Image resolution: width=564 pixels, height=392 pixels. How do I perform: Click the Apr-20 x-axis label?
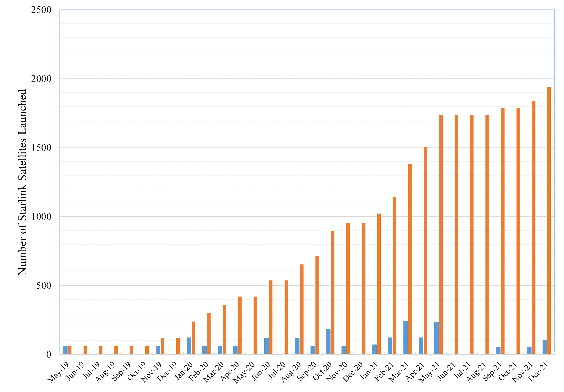[230, 372]
